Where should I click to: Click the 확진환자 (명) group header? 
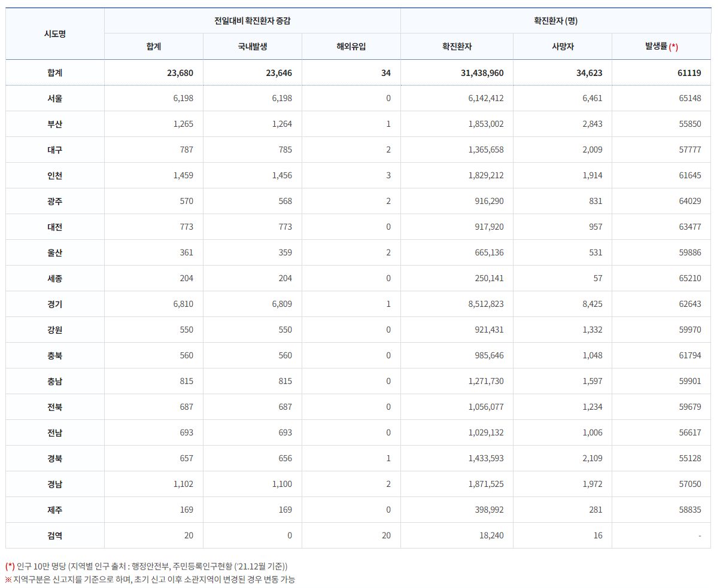pyautogui.click(x=555, y=20)
